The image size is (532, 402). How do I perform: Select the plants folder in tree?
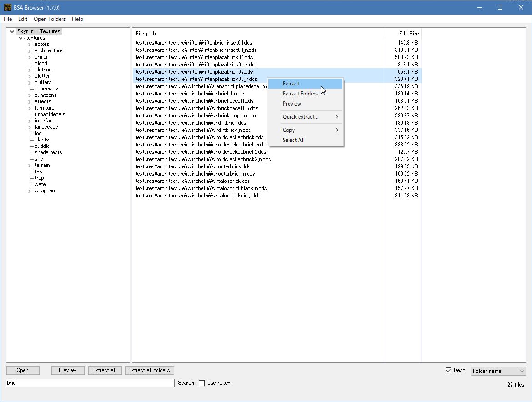pos(42,139)
